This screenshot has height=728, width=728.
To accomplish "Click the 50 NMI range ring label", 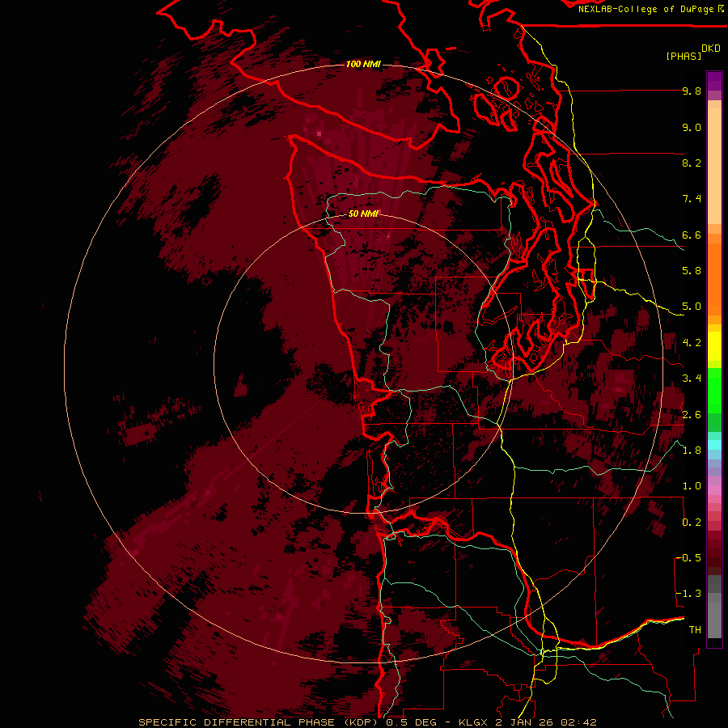I will pos(363,214).
